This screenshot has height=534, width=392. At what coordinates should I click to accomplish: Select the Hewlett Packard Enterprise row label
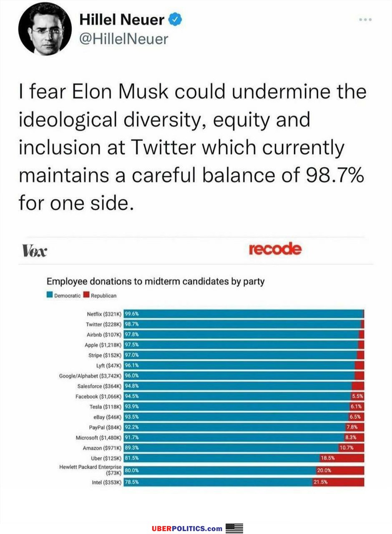(x=90, y=469)
